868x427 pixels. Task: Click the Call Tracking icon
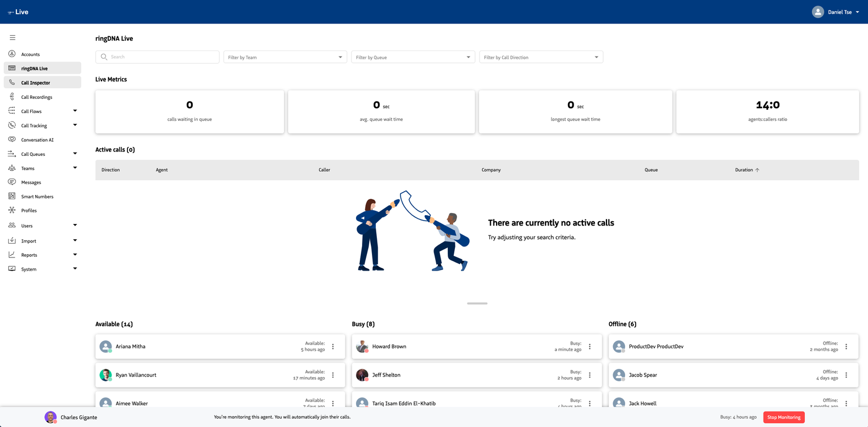(x=12, y=125)
